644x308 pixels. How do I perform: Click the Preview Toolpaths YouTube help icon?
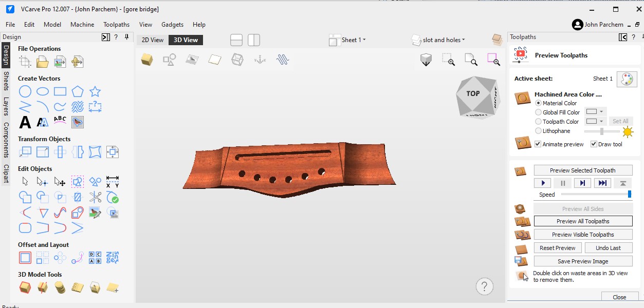click(520, 55)
